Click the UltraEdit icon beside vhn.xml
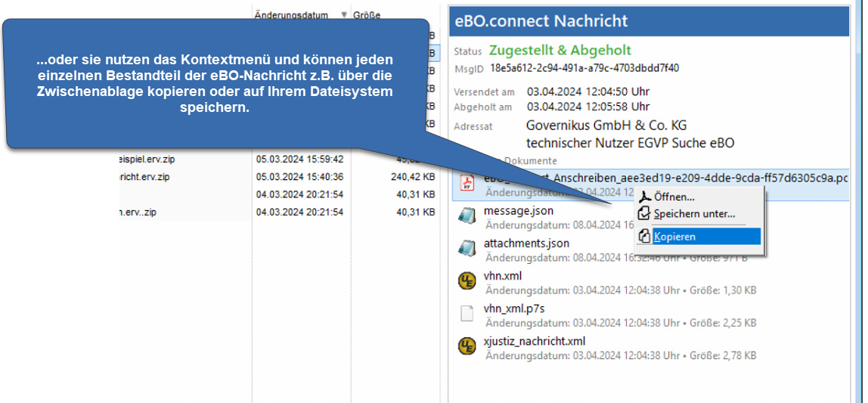The height and width of the screenshot is (403, 868). pos(467,281)
